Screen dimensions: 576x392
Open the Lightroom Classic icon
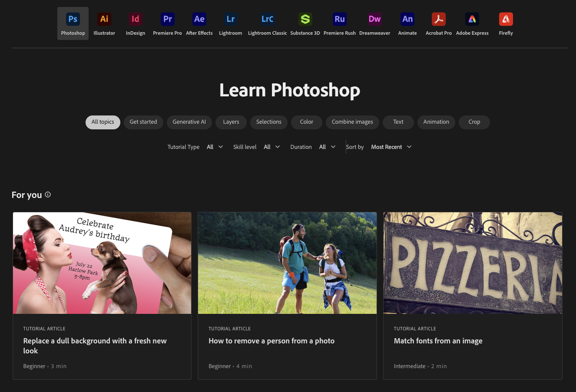point(268,19)
